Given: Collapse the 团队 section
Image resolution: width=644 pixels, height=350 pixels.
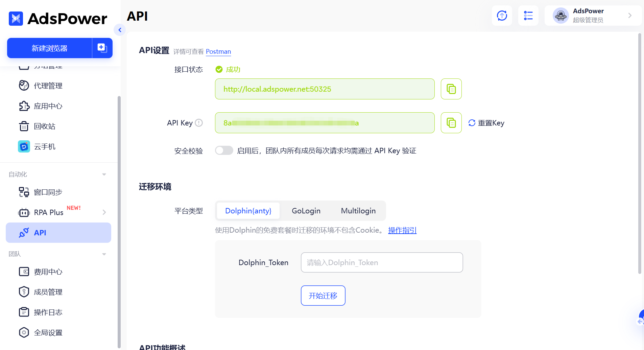Looking at the screenshot, I should point(104,254).
